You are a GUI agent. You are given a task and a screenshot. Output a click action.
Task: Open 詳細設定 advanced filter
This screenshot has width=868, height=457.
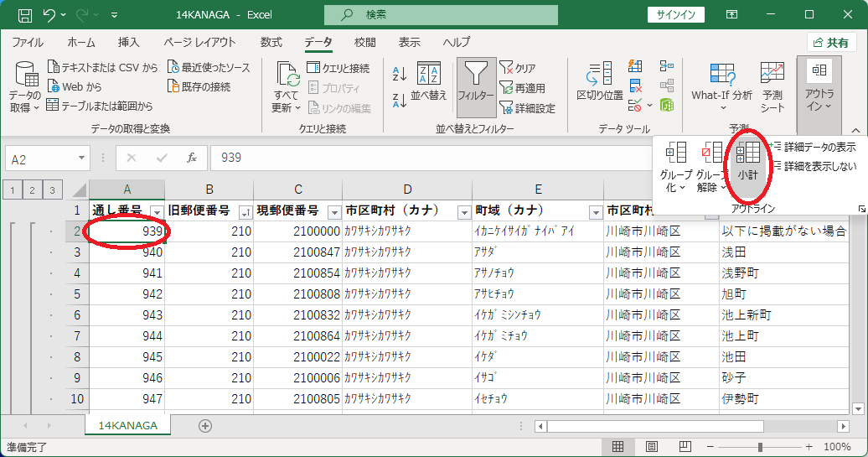point(527,108)
